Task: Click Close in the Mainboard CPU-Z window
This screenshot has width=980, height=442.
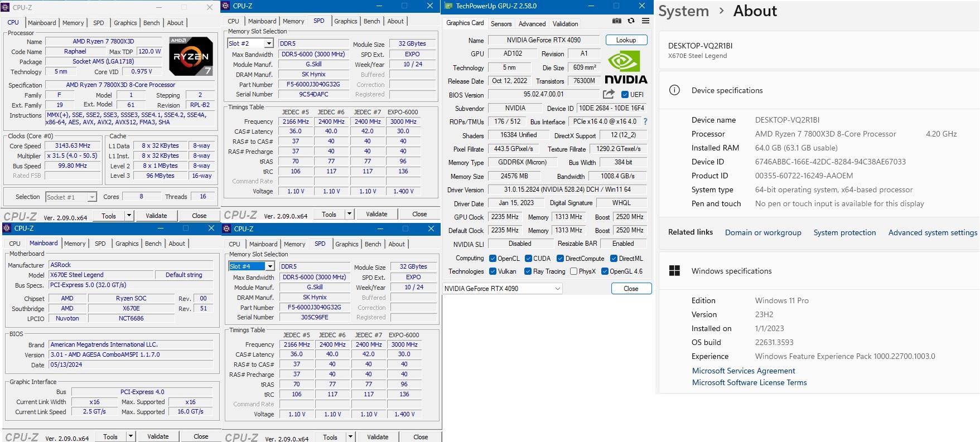Action: 201,436
